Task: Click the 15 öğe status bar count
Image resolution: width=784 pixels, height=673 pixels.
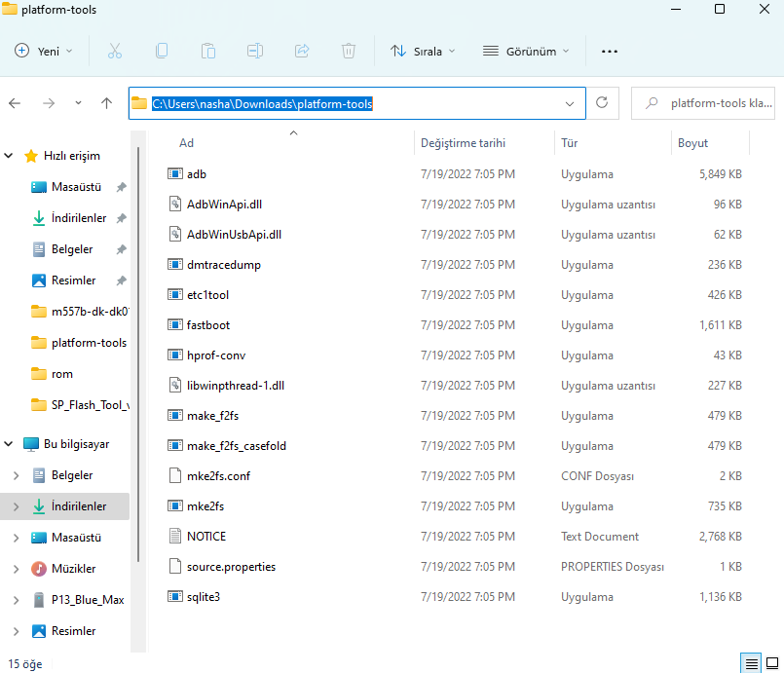Action: pos(25,664)
